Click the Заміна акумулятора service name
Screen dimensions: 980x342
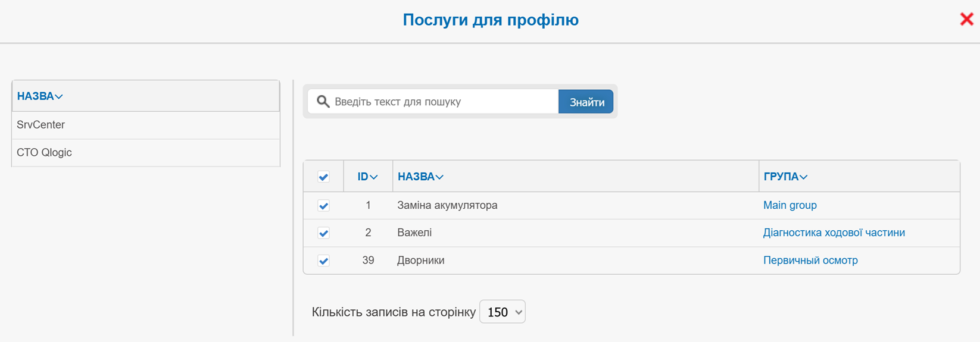coord(447,205)
